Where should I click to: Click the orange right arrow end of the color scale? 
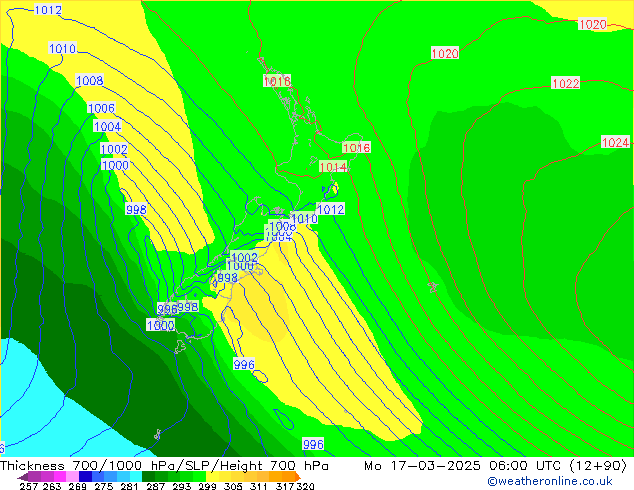click(x=298, y=477)
